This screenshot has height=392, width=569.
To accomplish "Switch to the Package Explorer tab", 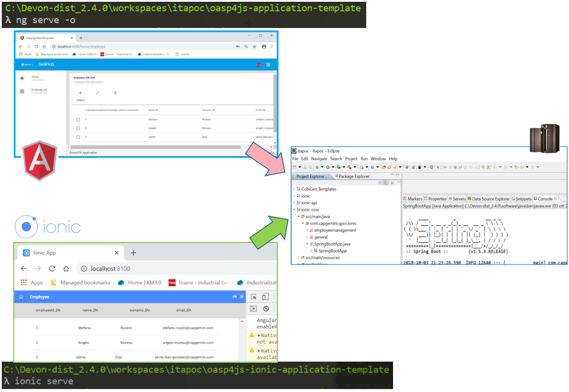I will click(x=354, y=176).
